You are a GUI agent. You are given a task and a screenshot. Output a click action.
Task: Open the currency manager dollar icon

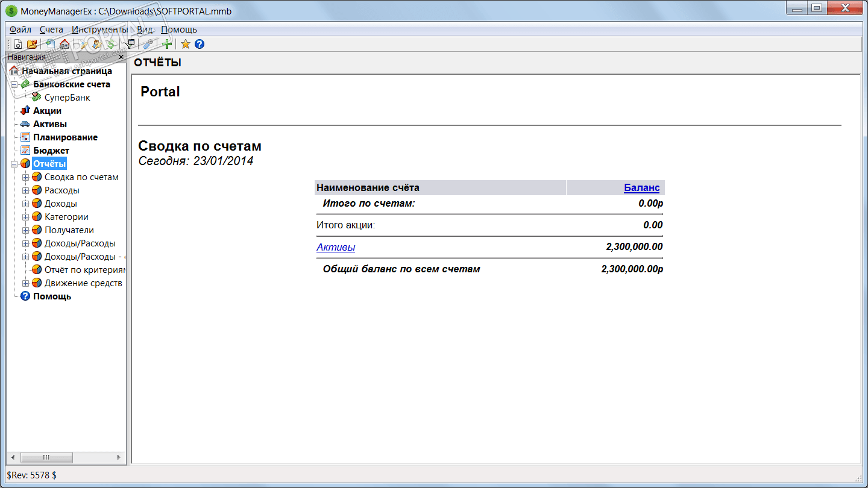[x=110, y=44]
